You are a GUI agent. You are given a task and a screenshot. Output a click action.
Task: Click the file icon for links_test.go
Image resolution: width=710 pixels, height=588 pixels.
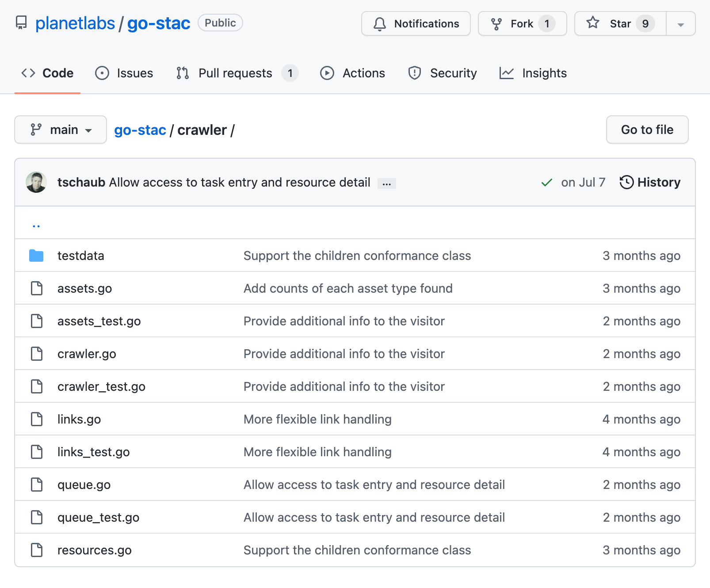tap(37, 452)
